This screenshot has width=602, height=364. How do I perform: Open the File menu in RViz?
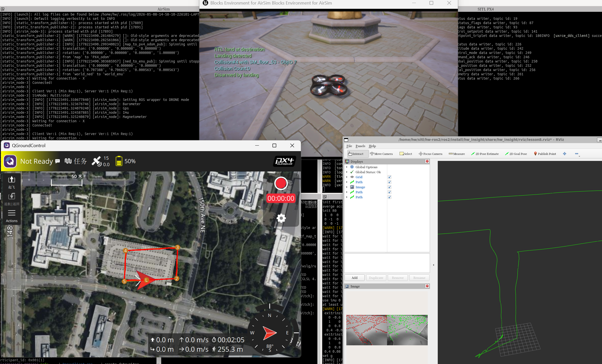coord(349,146)
